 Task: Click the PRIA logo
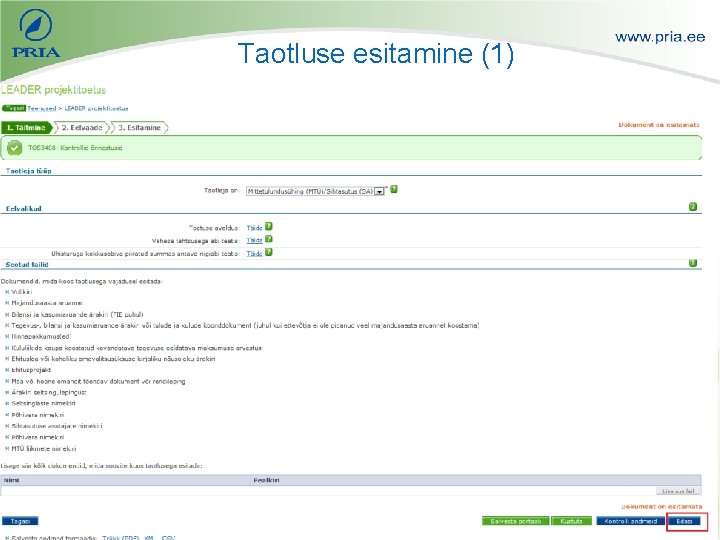tap(36, 34)
